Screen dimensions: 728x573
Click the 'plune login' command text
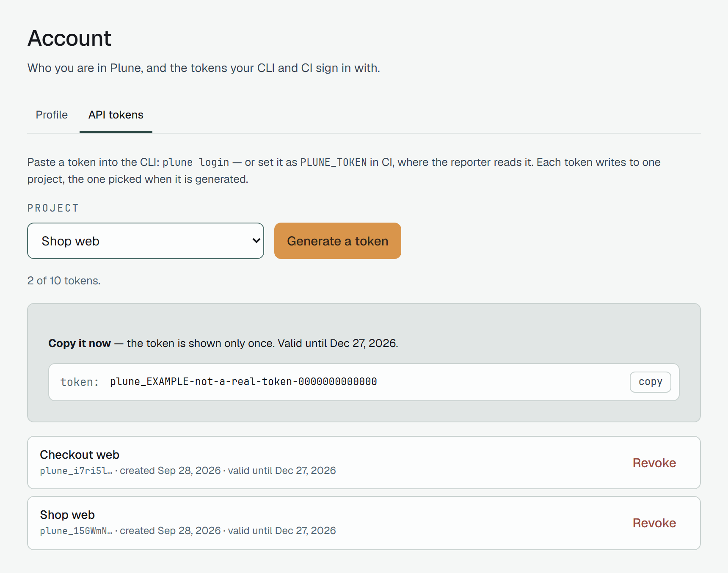[196, 163]
